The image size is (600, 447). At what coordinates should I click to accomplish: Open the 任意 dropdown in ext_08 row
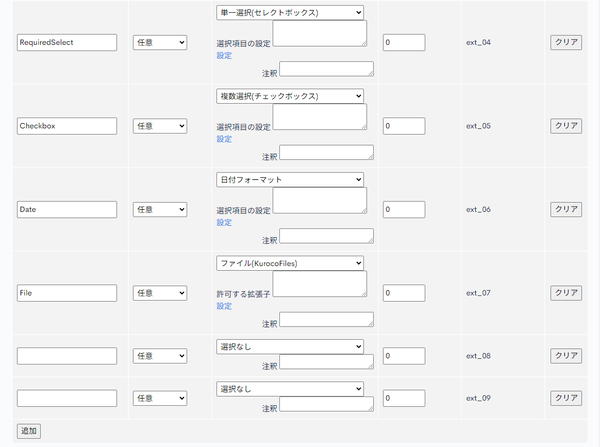pos(160,356)
